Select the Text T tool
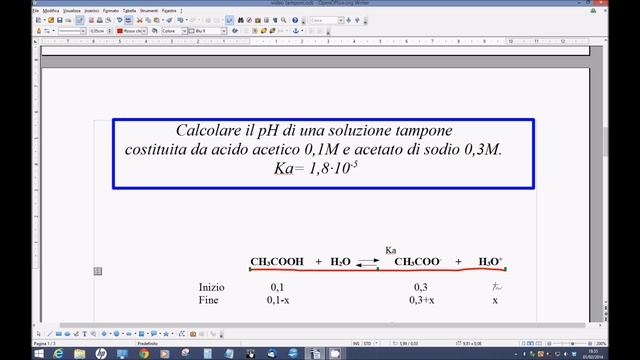640x360 pixels. pyautogui.click(x=84, y=334)
